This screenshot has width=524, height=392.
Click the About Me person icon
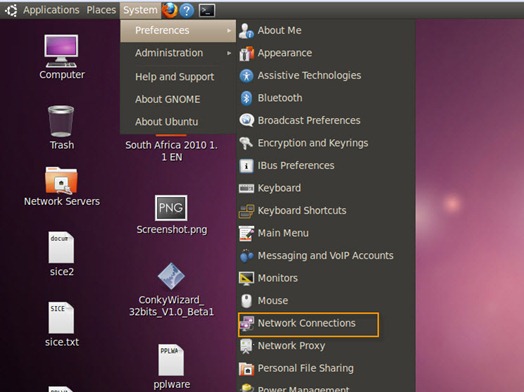point(246,31)
